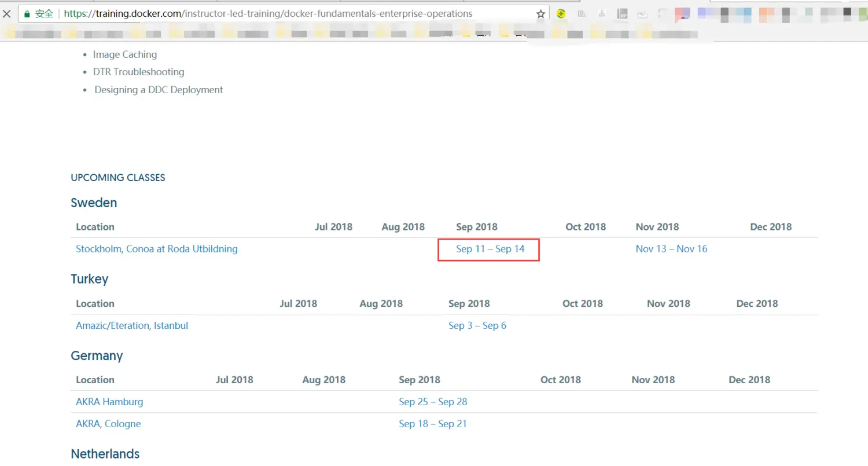Select the Sep 11 – Sep 14 class
Screen dimensions: 868x466
click(x=490, y=249)
